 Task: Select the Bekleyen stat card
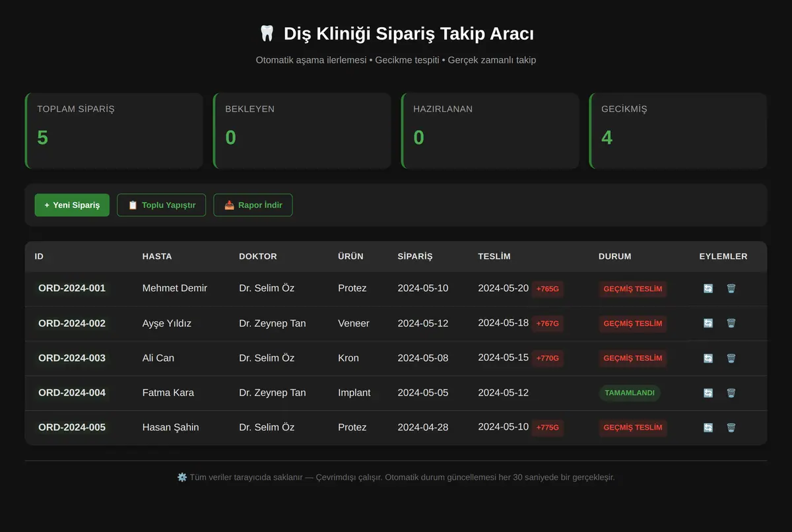tap(302, 131)
